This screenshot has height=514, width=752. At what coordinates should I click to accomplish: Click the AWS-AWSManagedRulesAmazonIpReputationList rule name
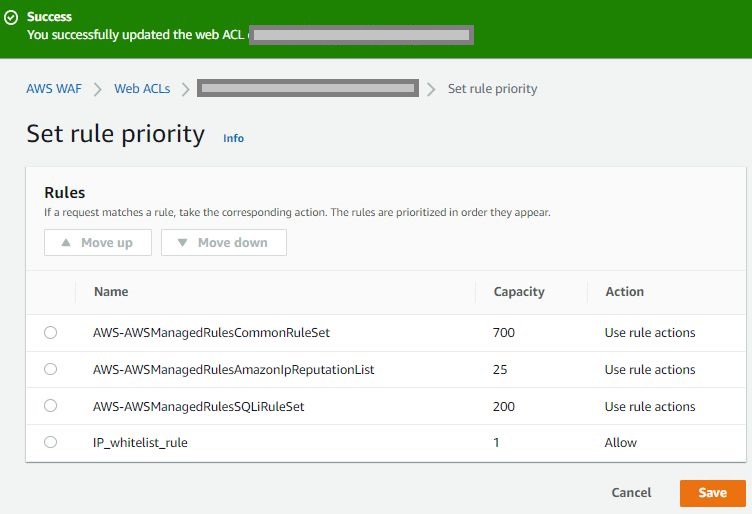(x=234, y=370)
